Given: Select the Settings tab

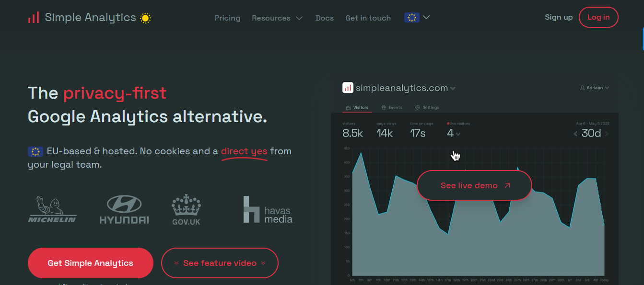Looking at the screenshot, I should (x=427, y=107).
